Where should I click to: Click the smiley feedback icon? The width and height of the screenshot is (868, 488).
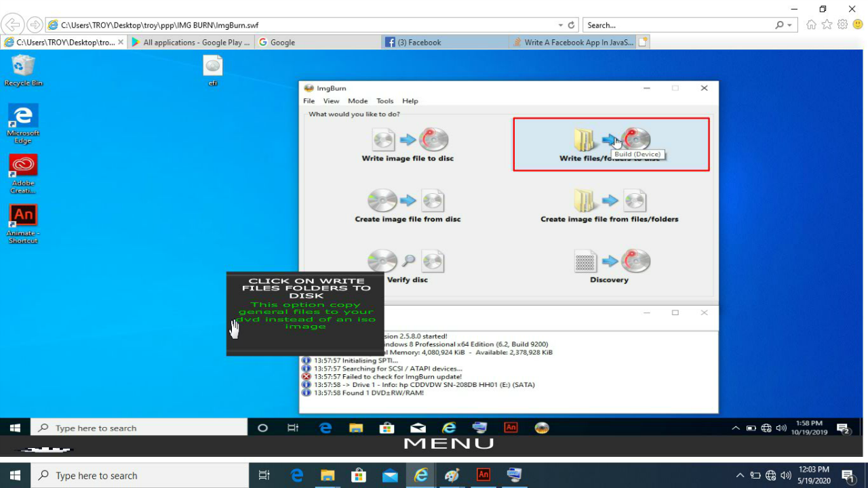(x=858, y=25)
